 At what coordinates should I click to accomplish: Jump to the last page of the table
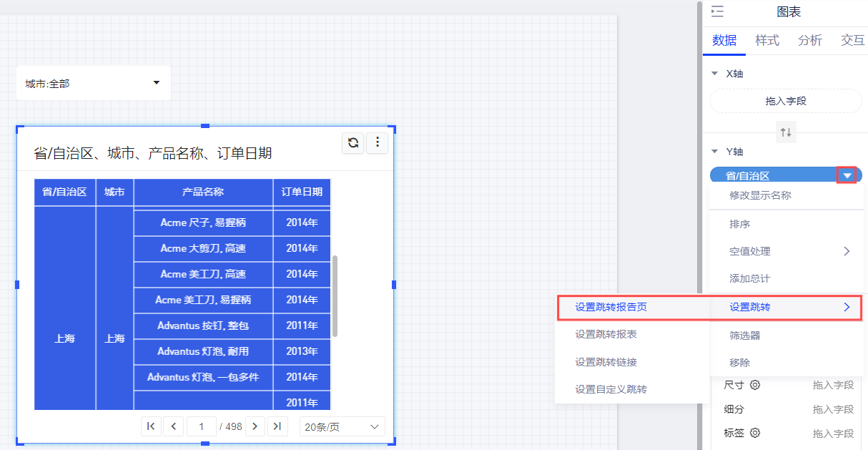click(x=277, y=426)
